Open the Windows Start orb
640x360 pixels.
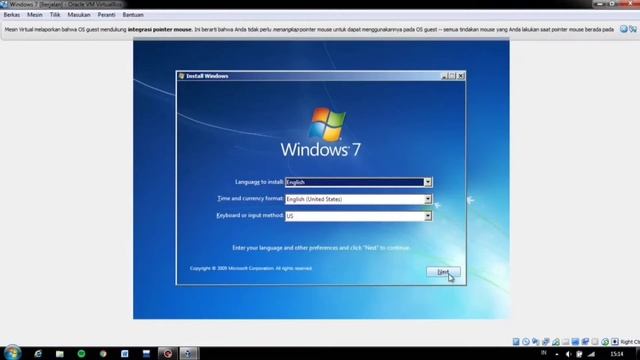12,353
